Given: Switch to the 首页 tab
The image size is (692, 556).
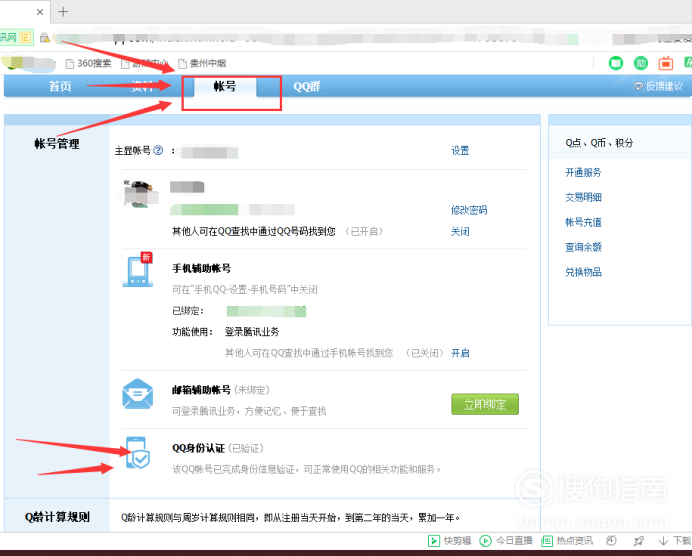Looking at the screenshot, I should 60,87.
